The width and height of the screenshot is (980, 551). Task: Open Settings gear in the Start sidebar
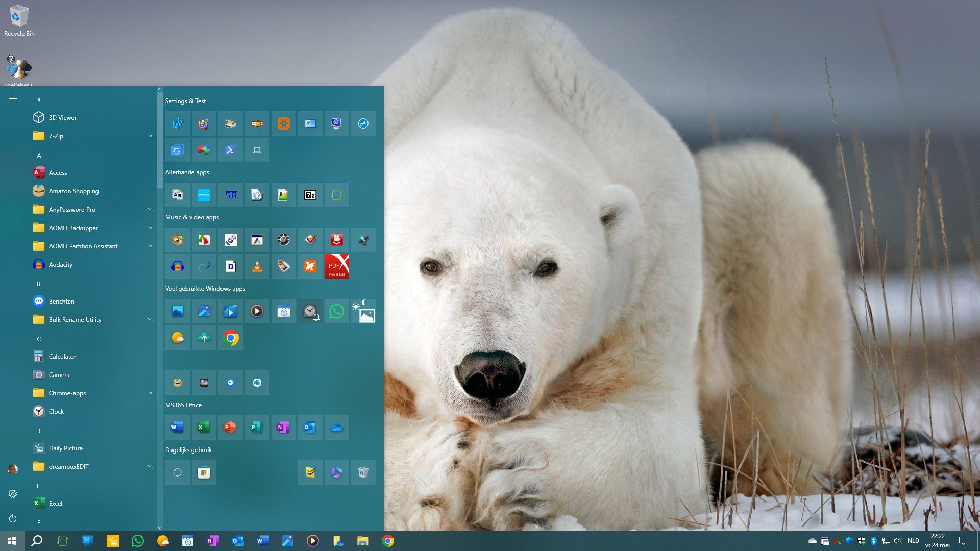13,494
